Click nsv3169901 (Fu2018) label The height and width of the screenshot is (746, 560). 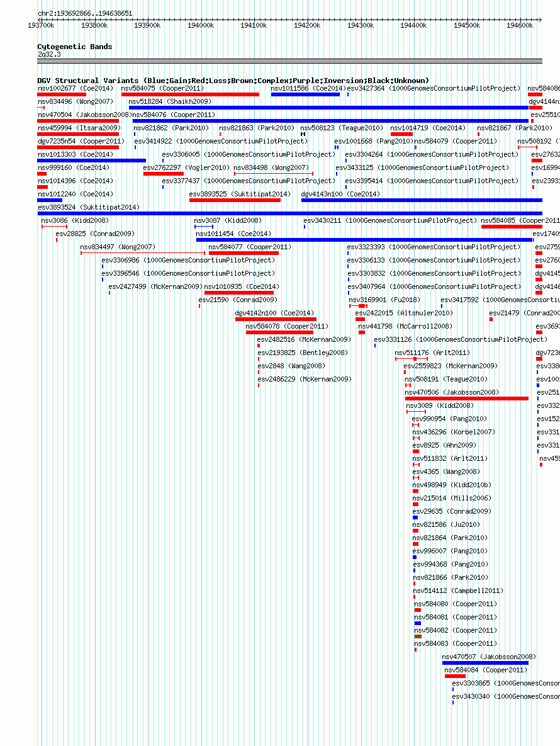click(x=384, y=300)
